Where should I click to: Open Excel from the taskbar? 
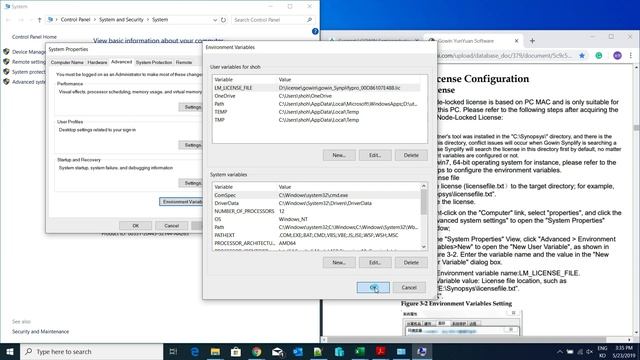point(360,351)
